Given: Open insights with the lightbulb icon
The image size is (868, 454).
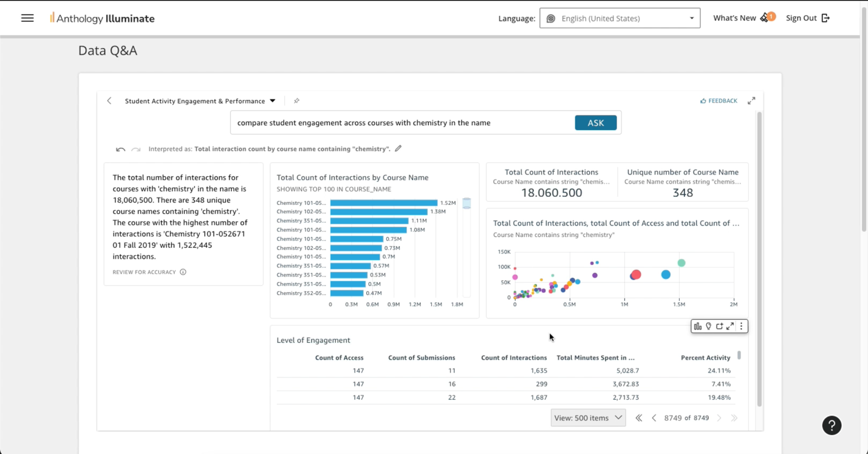Looking at the screenshot, I should tap(709, 326).
